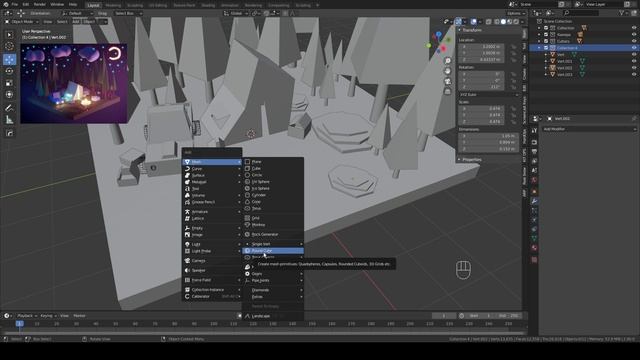Activate the Transform tool in left toolbar

tap(9, 94)
